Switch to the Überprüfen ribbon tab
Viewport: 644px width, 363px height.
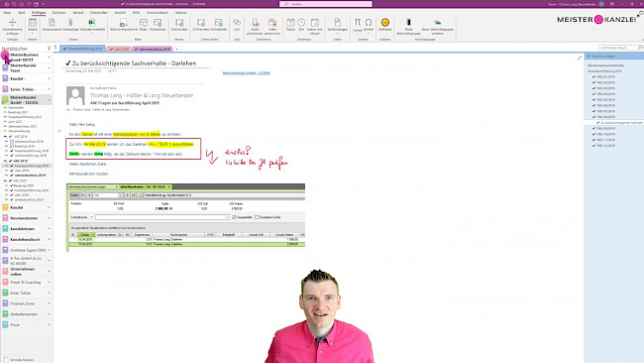(98, 13)
